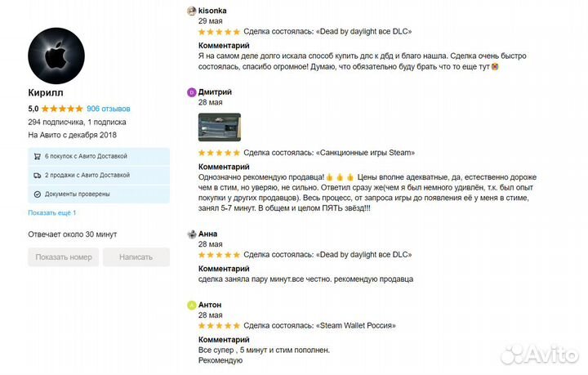This screenshot has height=375, width=588.
Task: Click the verified documents checkmark icon
Action: 37,194
